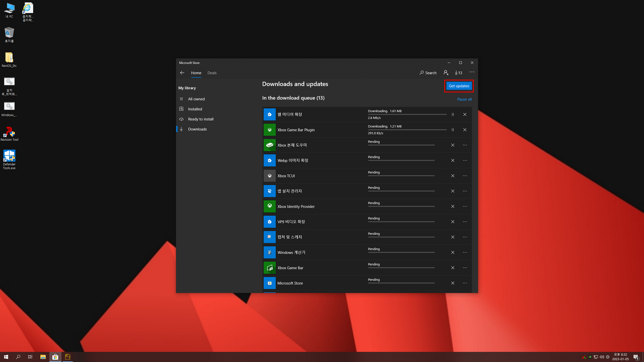Cancel the Xbox TCUI pending download

click(453, 176)
